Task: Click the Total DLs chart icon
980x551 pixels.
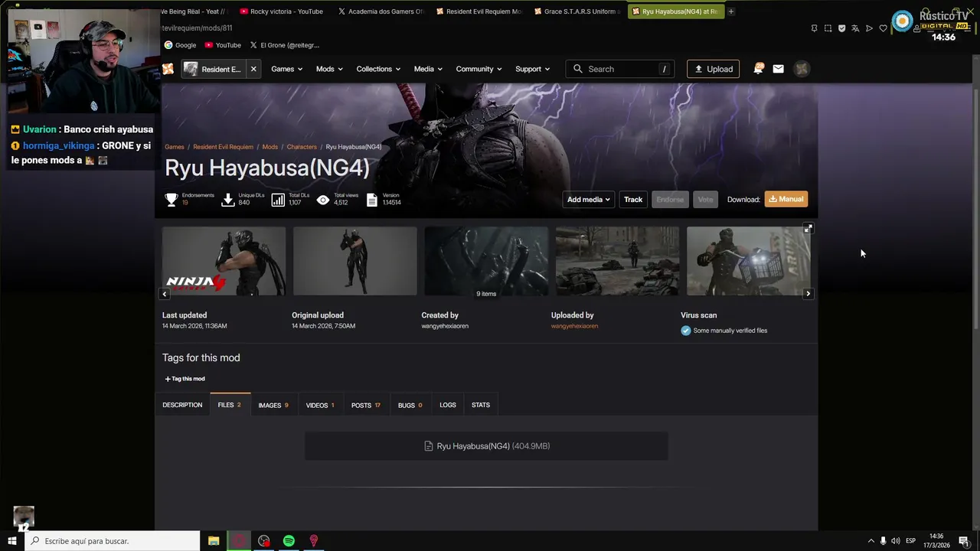Action: (x=278, y=200)
